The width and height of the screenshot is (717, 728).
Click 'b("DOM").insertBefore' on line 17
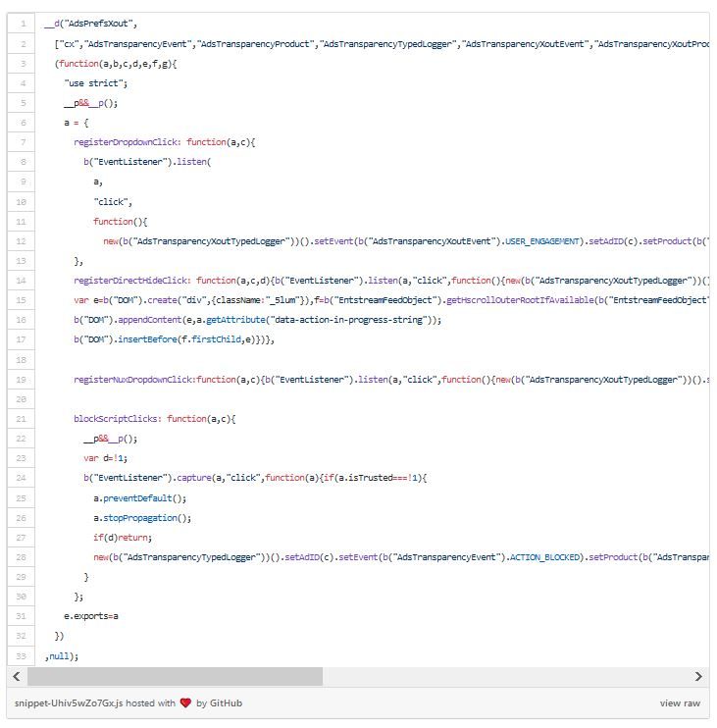(x=126, y=339)
